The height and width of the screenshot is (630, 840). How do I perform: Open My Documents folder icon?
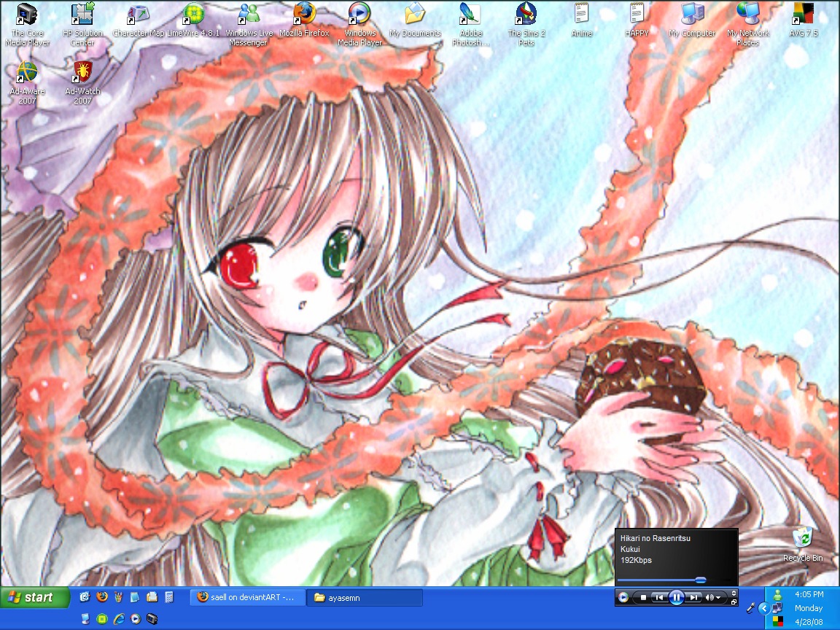click(415, 21)
